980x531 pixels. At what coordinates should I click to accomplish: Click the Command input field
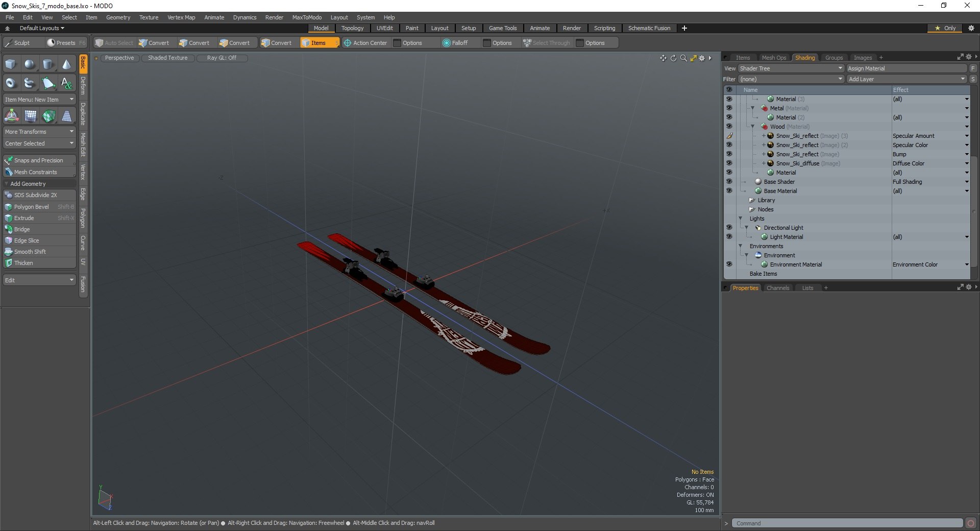coord(847,523)
